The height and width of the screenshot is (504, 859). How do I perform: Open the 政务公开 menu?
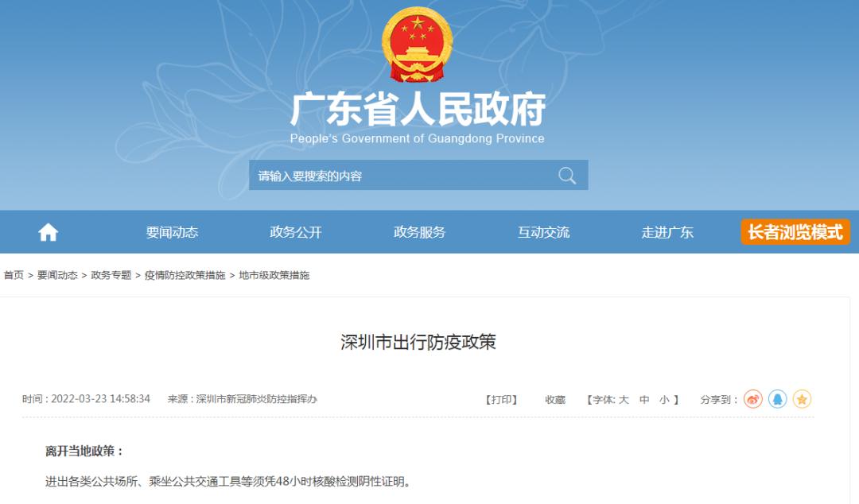click(296, 232)
